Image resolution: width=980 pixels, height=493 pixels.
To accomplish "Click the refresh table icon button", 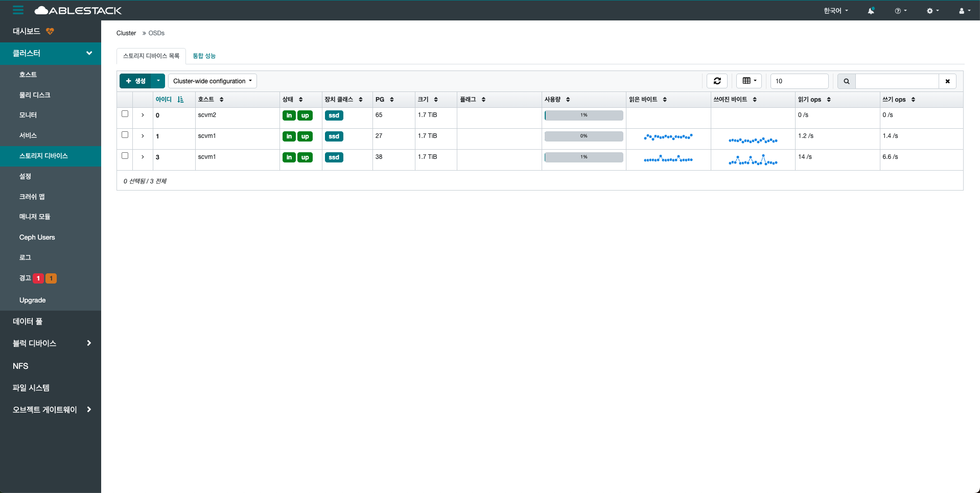I will pos(717,81).
